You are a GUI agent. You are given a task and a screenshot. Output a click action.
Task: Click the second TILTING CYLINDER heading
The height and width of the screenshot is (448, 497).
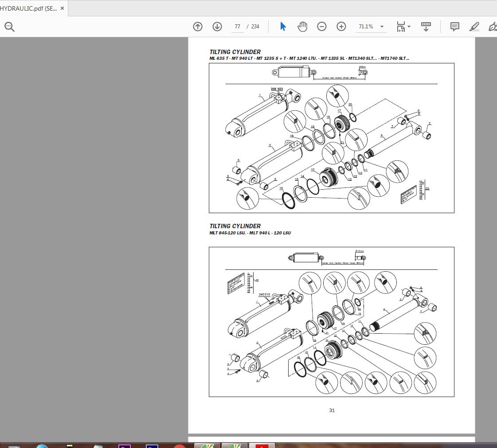(x=235, y=226)
